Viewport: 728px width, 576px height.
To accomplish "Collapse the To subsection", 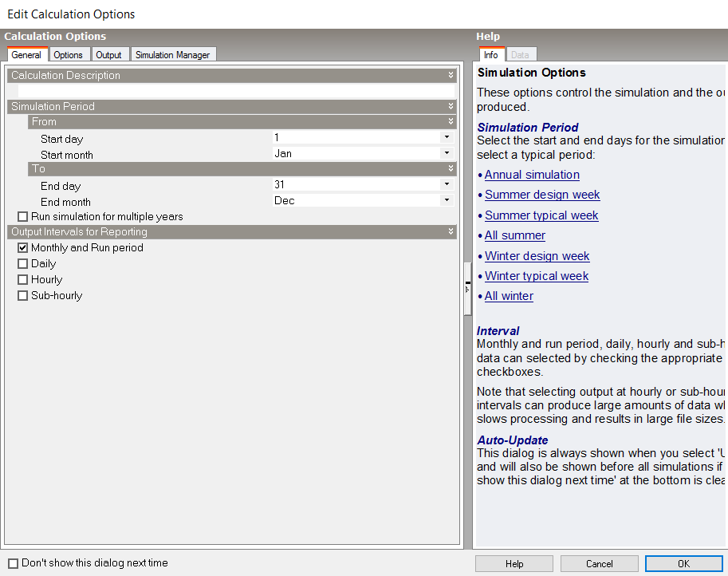I will coord(451,168).
